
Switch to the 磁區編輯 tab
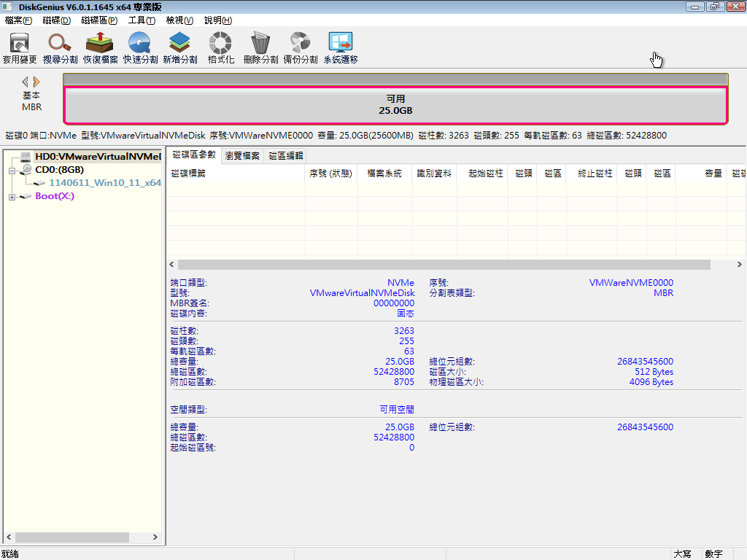point(285,155)
